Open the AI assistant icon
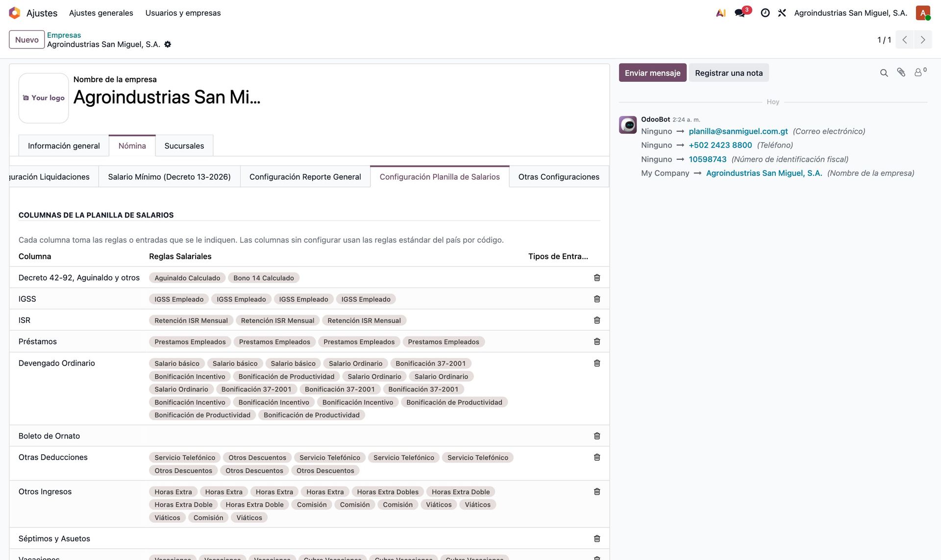941x560 pixels. tap(720, 13)
